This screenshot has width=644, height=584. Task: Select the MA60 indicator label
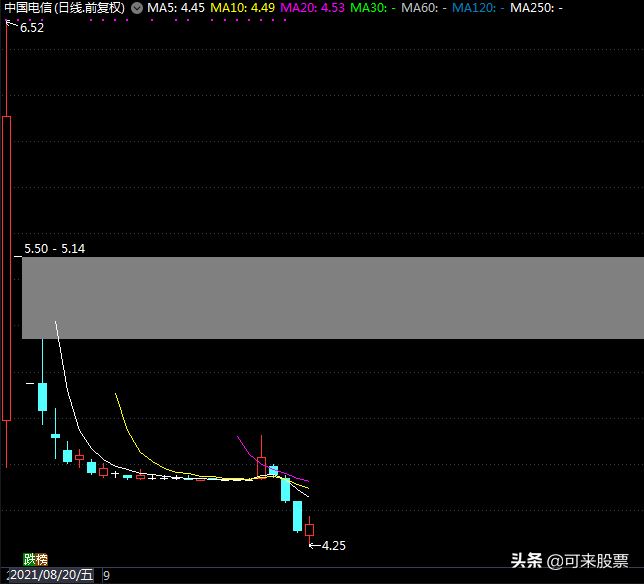423,8
